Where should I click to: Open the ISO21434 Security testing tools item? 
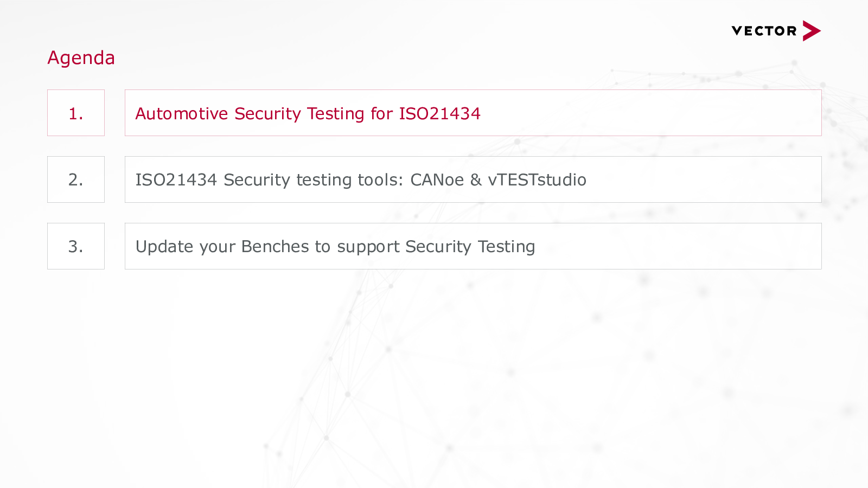point(473,179)
